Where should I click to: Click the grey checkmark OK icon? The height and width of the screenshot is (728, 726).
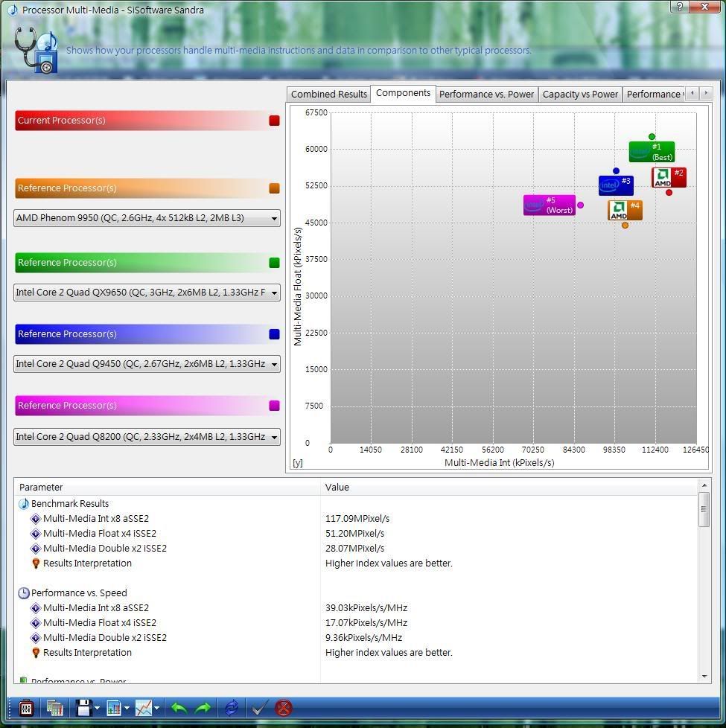click(259, 708)
